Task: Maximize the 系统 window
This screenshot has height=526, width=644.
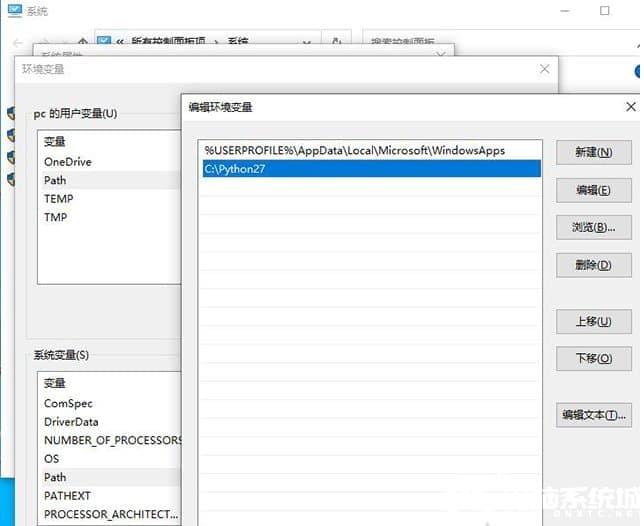Action: (605, 11)
